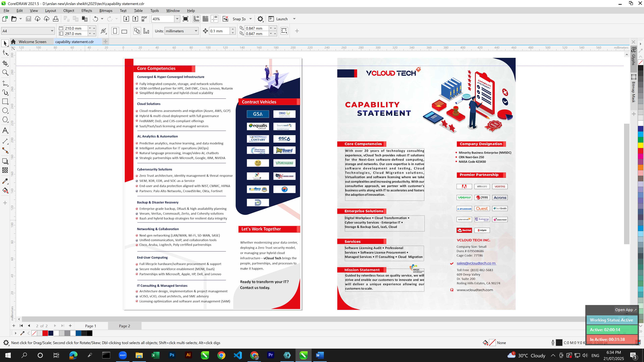Click the Open file icon
The height and width of the screenshot is (362, 644).
click(14, 19)
